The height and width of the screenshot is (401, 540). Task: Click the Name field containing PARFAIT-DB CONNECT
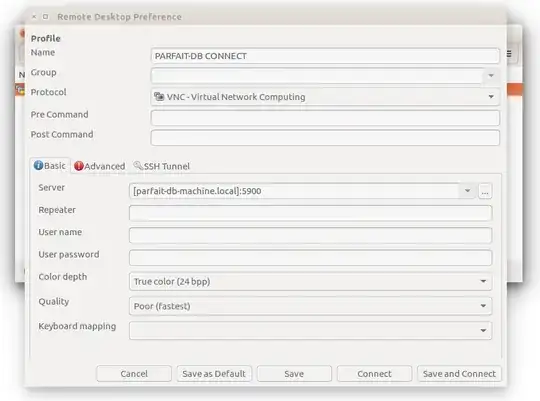coord(325,56)
